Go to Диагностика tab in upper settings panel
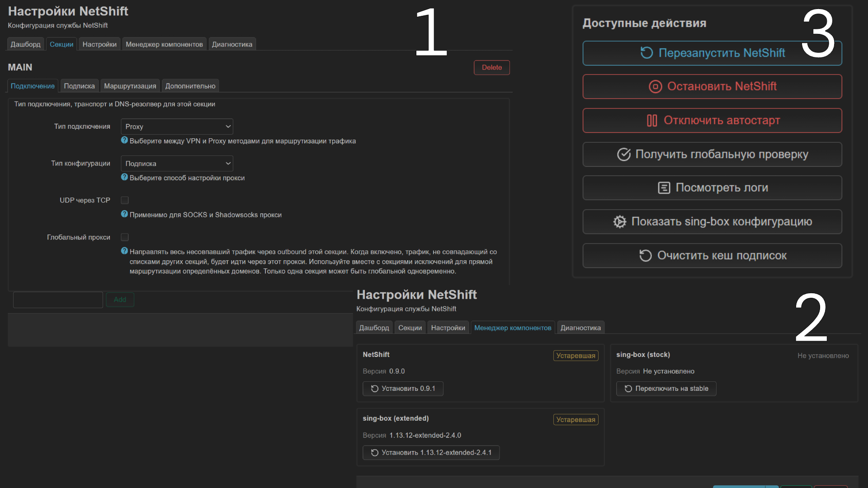868x488 pixels. [x=232, y=44]
